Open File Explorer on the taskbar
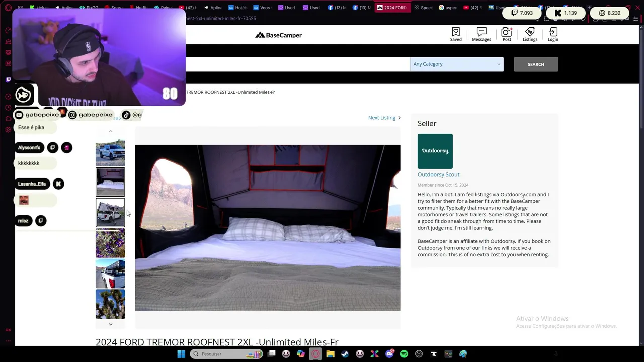The width and height of the screenshot is (644, 362). (x=331, y=354)
